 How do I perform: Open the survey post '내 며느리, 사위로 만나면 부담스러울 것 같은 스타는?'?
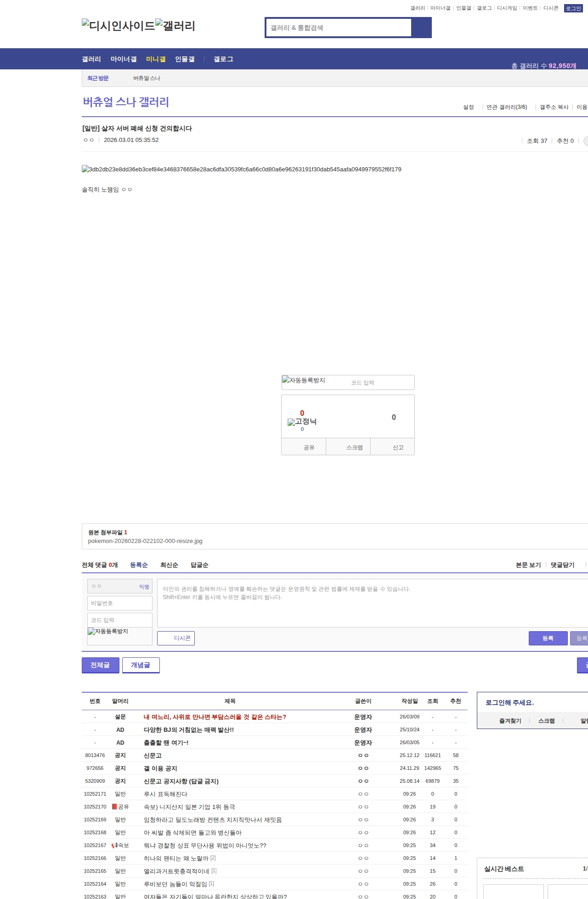click(x=215, y=717)
